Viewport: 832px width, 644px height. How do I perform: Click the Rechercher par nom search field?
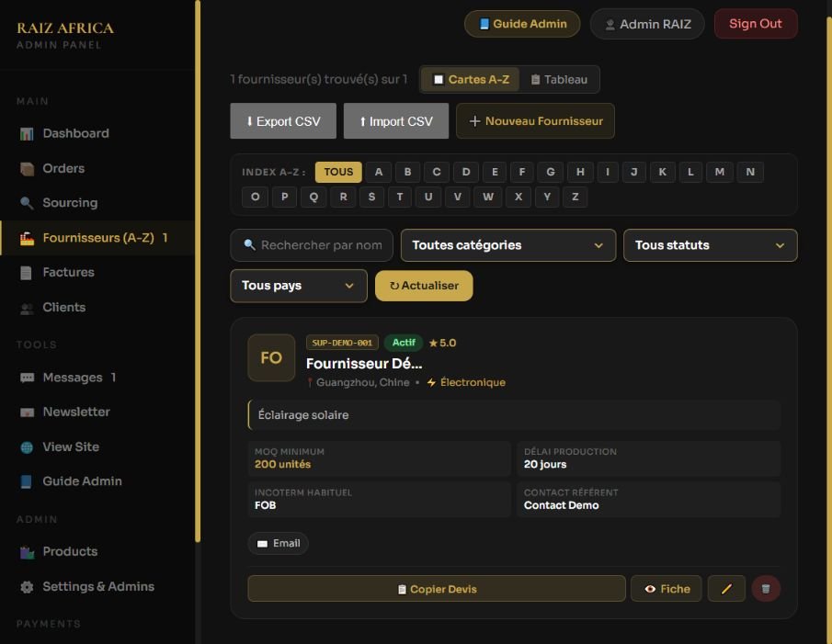(312, 245)
